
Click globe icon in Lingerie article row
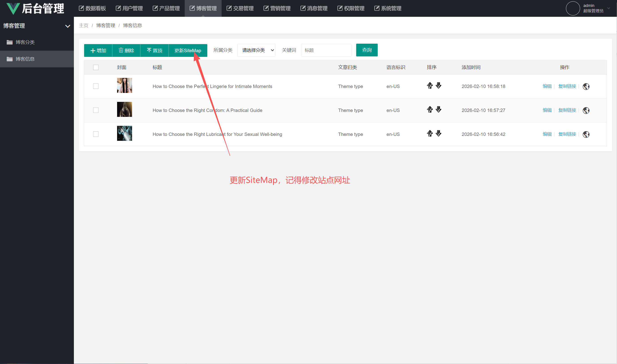click(x=586, y=87)
